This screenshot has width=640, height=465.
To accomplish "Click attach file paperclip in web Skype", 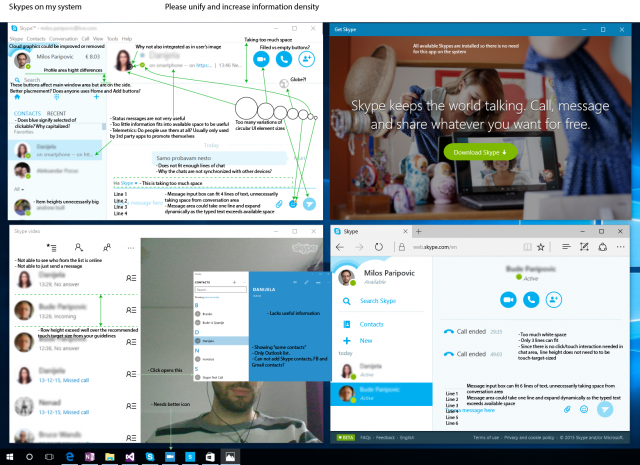I will (567, 409).
